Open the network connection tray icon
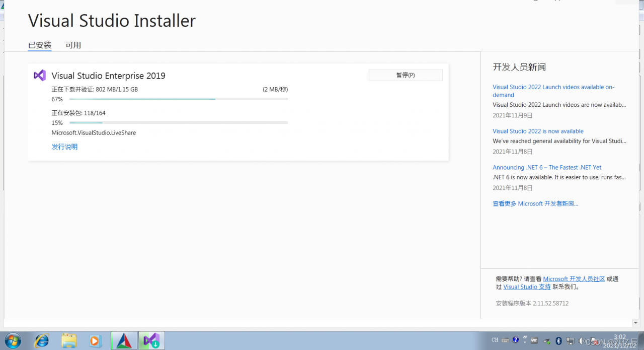This screenshot has height=350, width=644. [x=570, y=341]
